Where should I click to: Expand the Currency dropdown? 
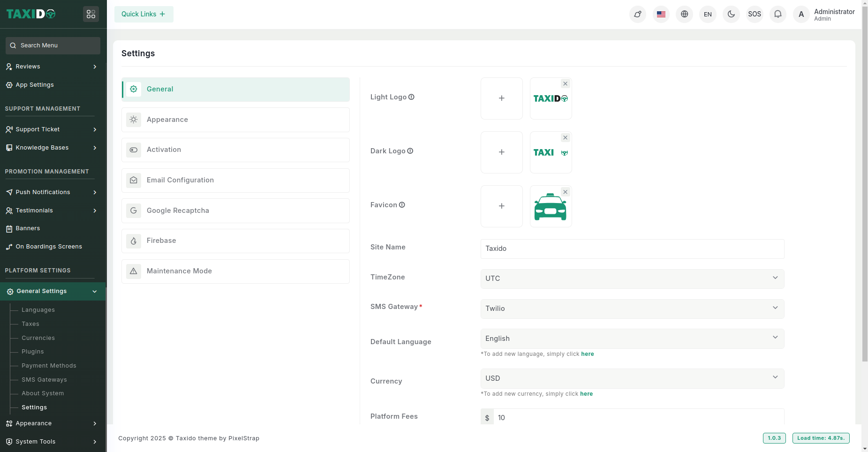632,378
